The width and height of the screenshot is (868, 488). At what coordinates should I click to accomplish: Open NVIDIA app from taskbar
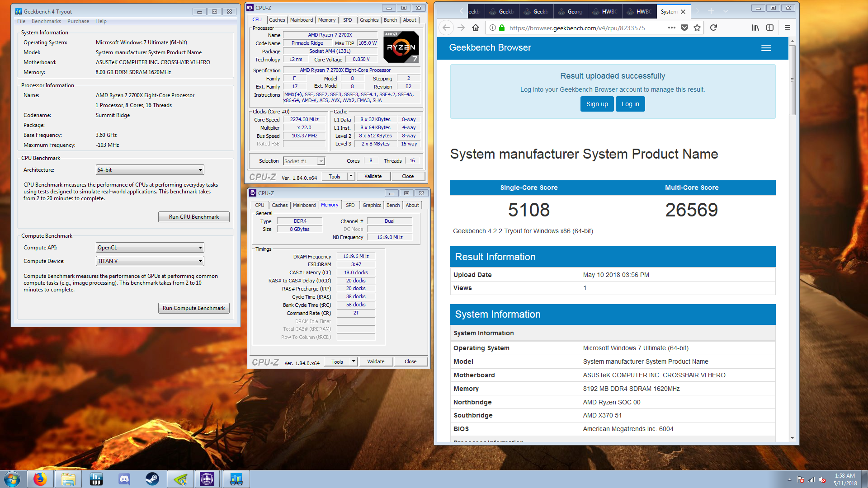coord(180,479)
